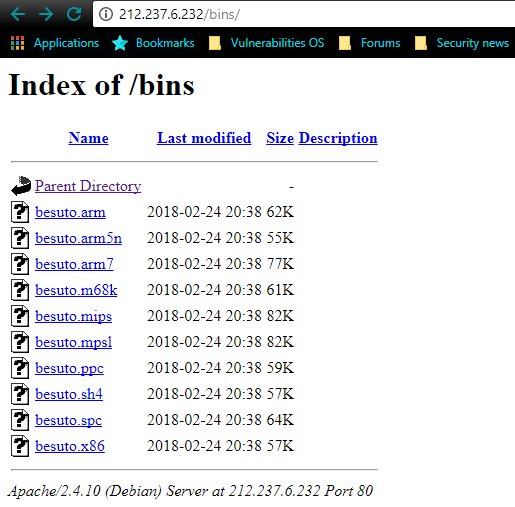
Task: Click the modified date of besuto.x86
Action: tap(204, 446)
